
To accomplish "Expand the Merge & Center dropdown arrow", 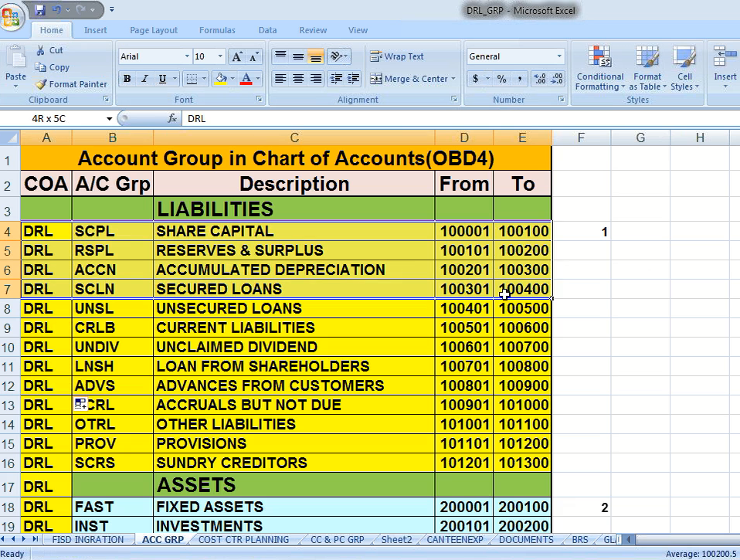I will (x=453, y=79).
